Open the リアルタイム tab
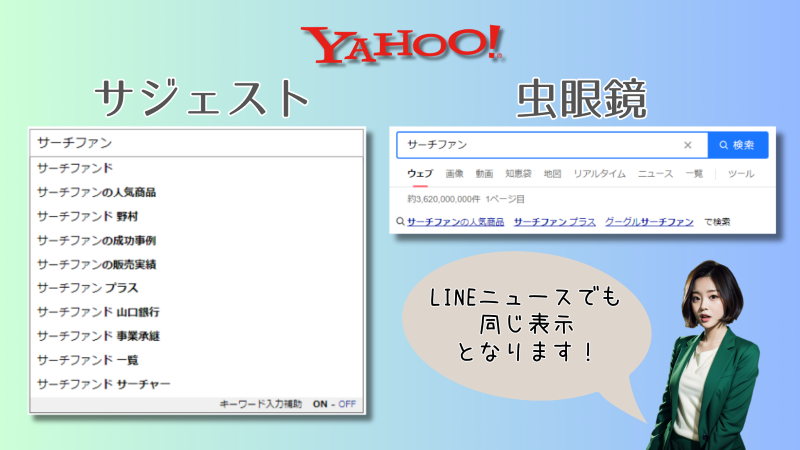Viewport: 800px width, 450px height. (x=599, y=174)
